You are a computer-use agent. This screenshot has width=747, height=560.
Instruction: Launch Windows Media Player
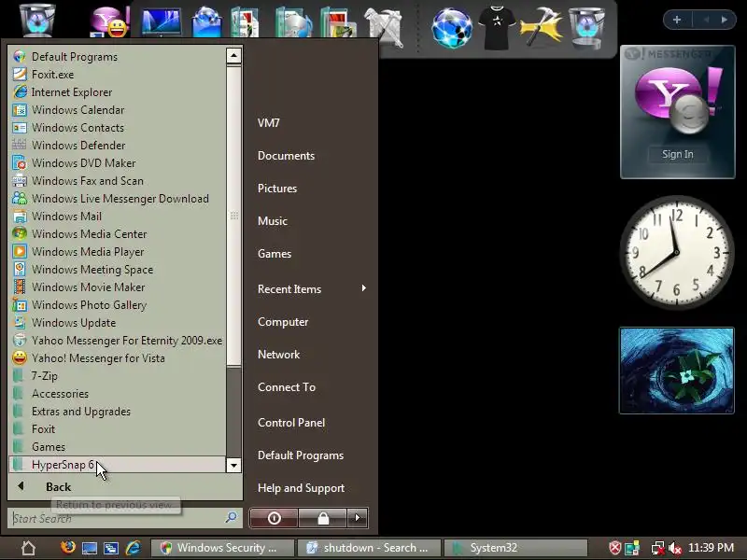pos(117,251)
